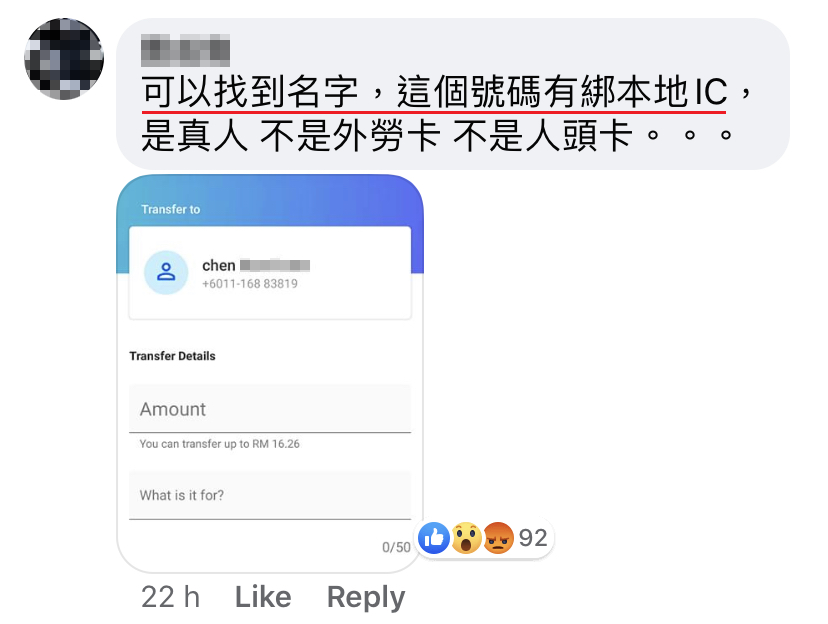This screenshot has height=624, width=828.
Task: Open the attached transfer screenshot image
Action: pyautogui.click(x=270, y=373)
